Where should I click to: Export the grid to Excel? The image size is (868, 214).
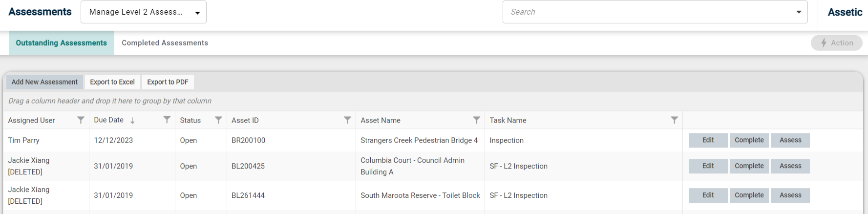[112, 82]
